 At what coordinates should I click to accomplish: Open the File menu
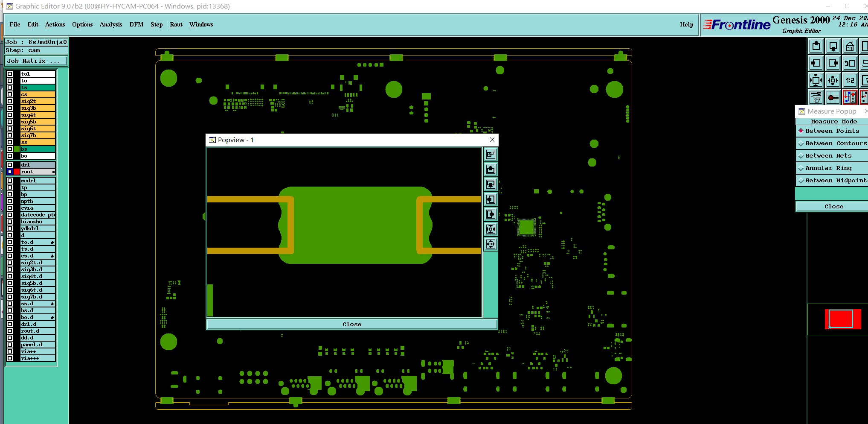15,24
